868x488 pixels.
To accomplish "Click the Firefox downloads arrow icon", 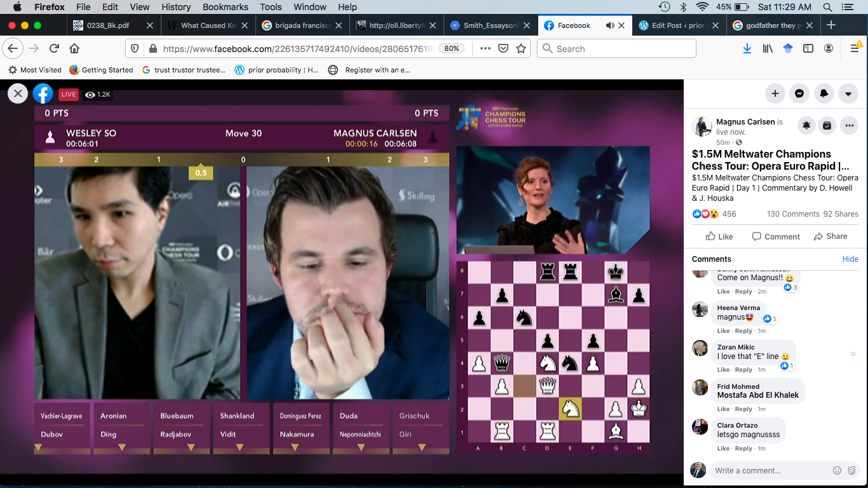I will [x=747, y=49].
